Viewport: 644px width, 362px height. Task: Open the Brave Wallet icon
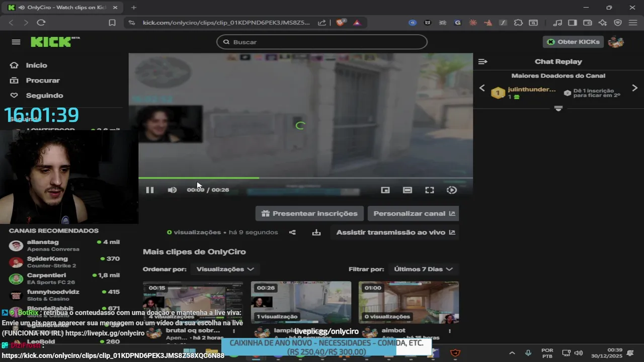pos(588,23)
